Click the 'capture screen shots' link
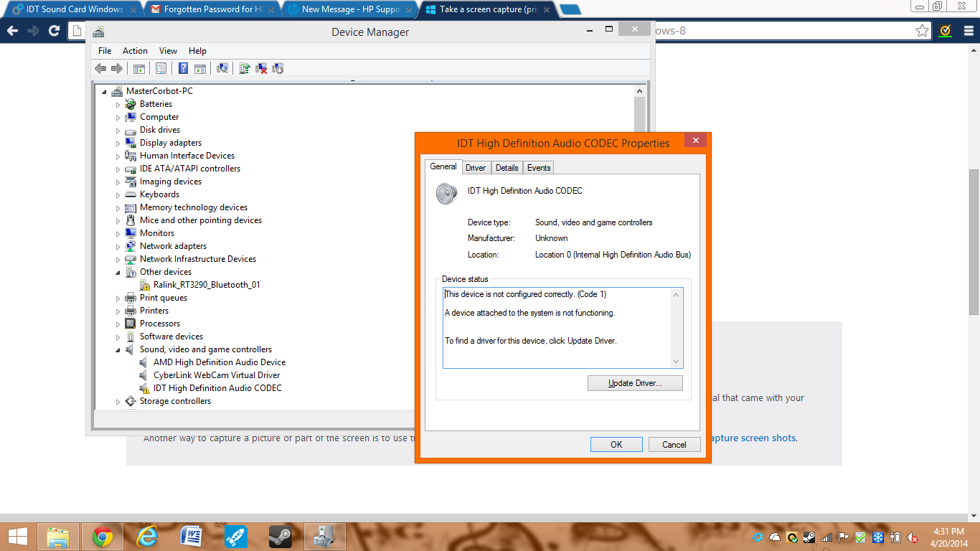 [753, 438]
